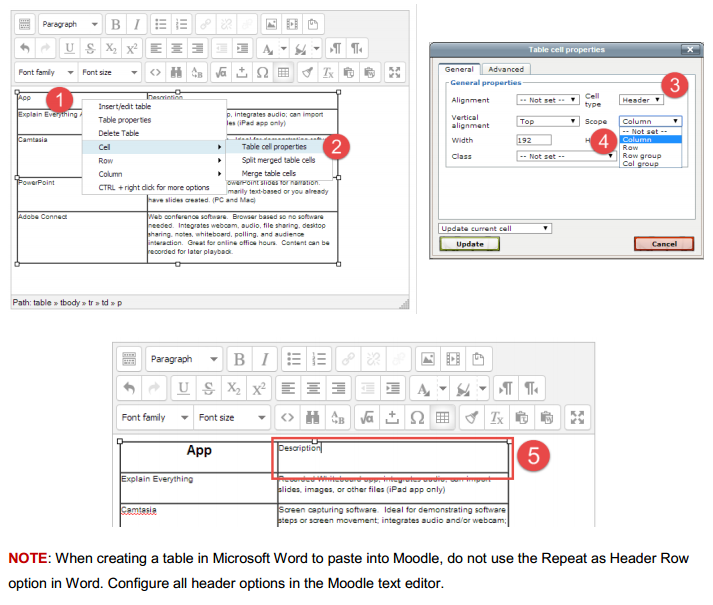The height and width of the screenshot is (605, 713).
Task: Toggle strikethrough in the top editor toolbar
Action: tap(90, 48)
